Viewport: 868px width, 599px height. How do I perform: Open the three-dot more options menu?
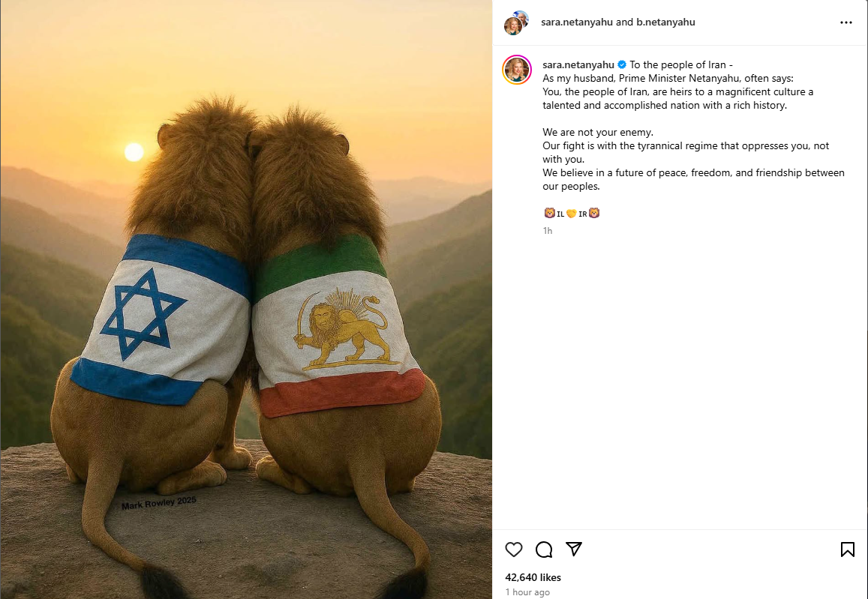point(846,22)
